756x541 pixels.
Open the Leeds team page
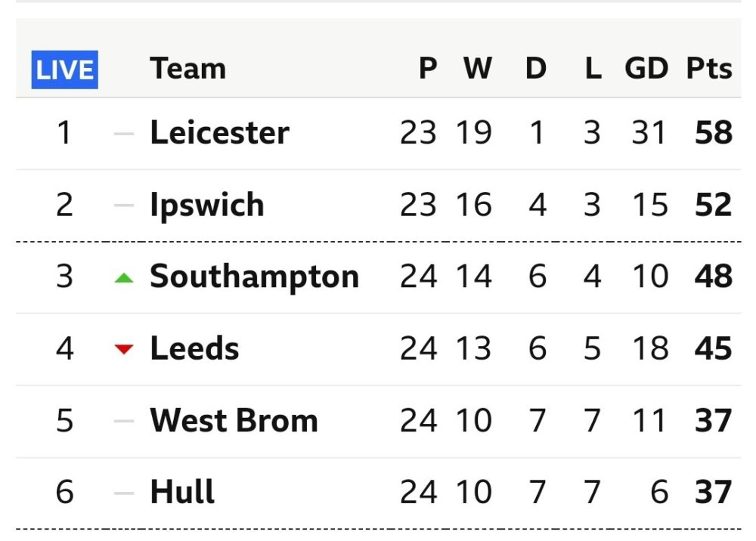(x=194, y=349)
